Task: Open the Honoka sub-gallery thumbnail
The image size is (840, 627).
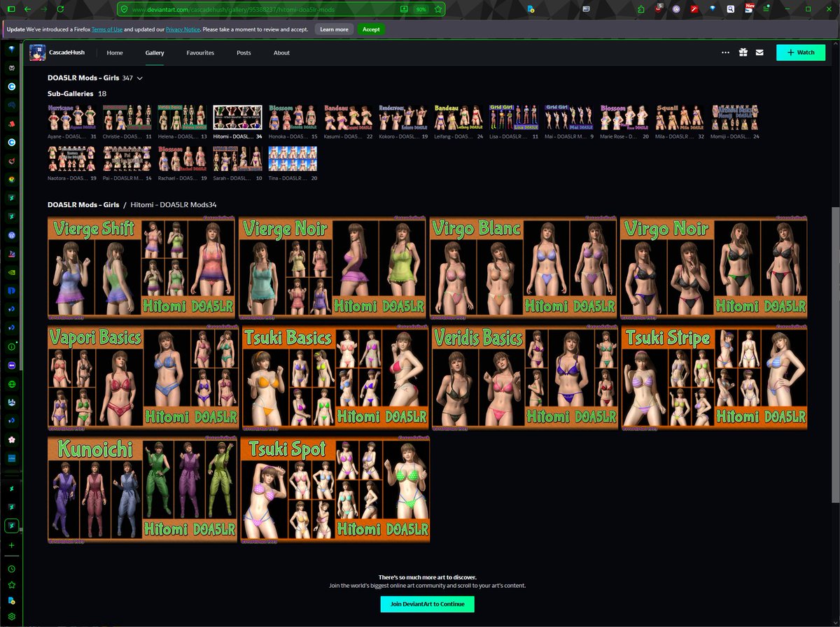Action: pos(293,118)
